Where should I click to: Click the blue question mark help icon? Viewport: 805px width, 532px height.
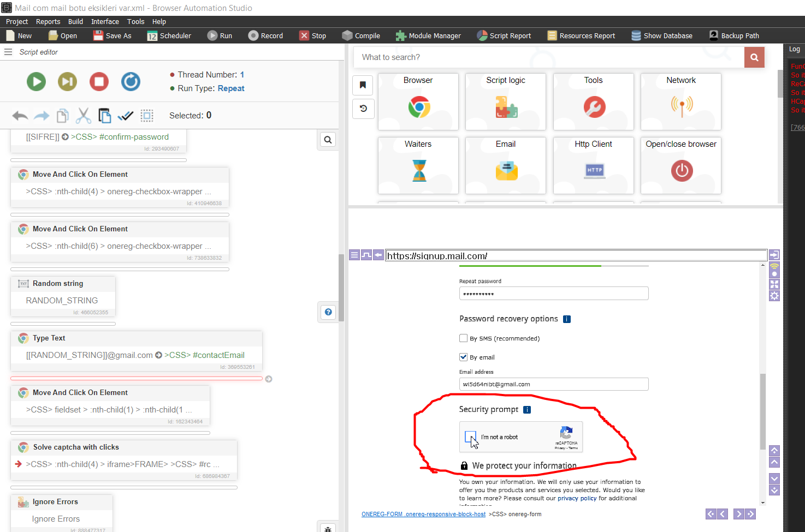328,312
